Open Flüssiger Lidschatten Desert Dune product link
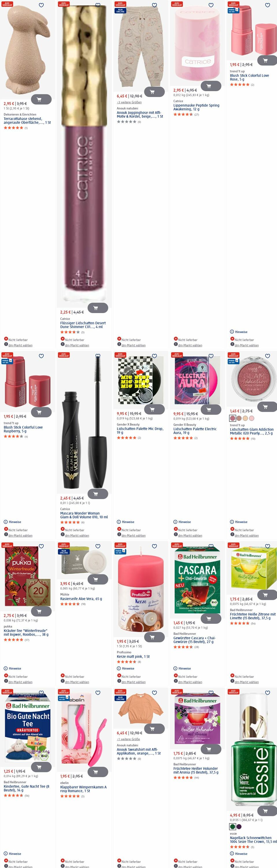Screen dimensions: 277x868 83,325
